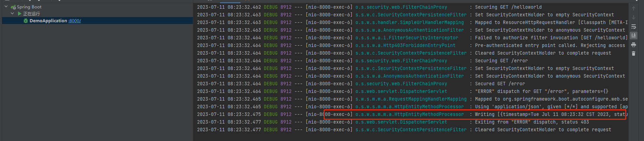
Task: Click the 'Failed to authorize filter invocation' message
Action: click(x=551, y=38)
